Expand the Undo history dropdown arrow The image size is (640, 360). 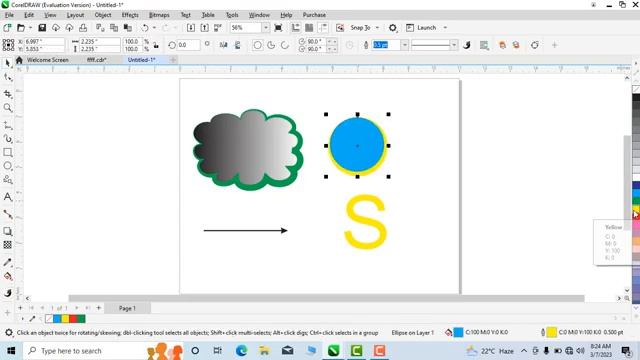point(154,28)
